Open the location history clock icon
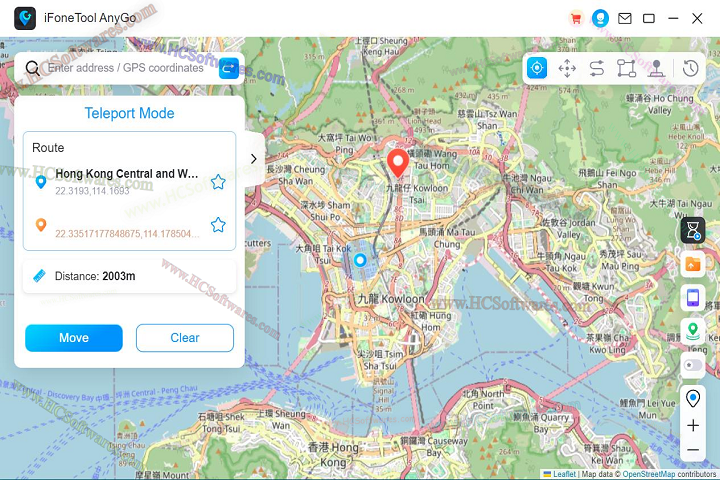 (x=691, y=68)
